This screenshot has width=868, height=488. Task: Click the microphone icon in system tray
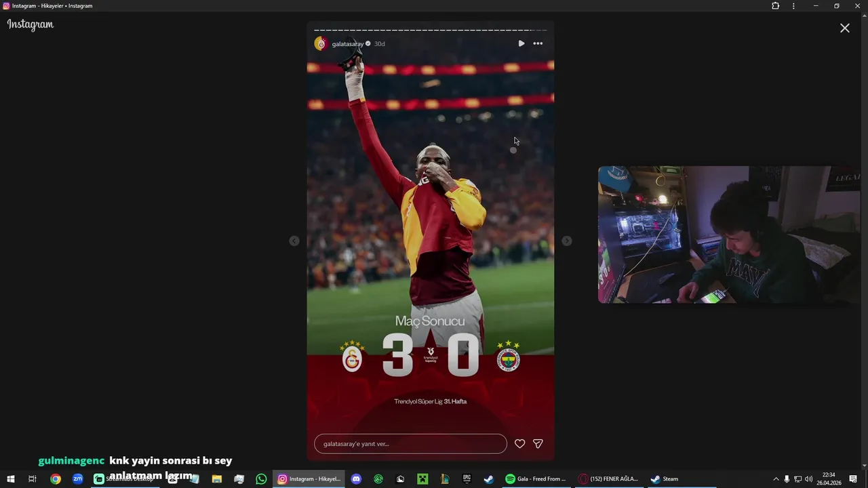[787, 479]
